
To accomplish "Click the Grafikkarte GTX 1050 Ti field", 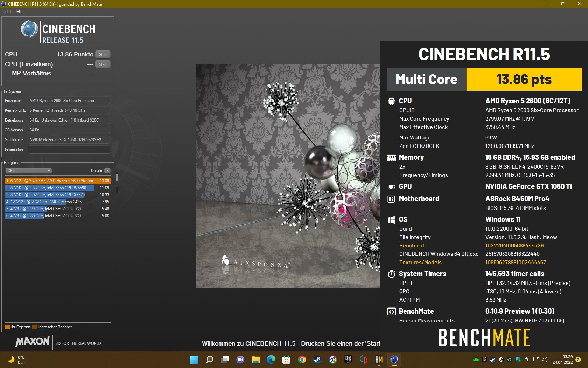I will [69, 140].
